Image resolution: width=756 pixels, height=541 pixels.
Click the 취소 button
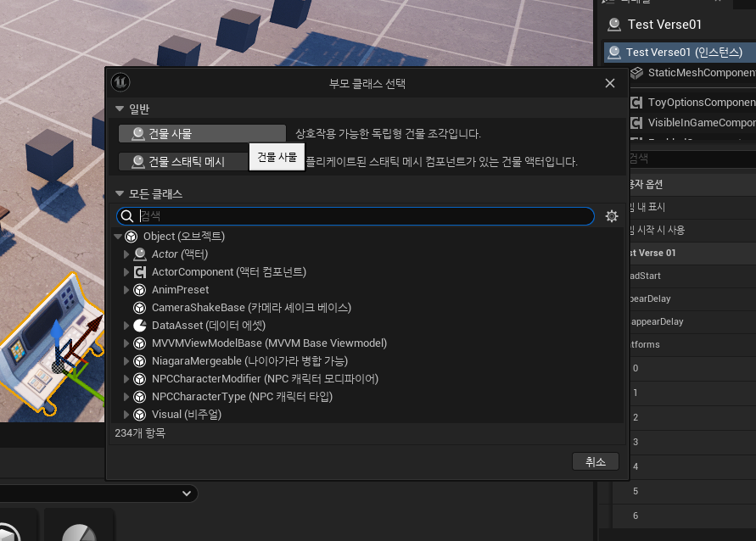(596, 461)
